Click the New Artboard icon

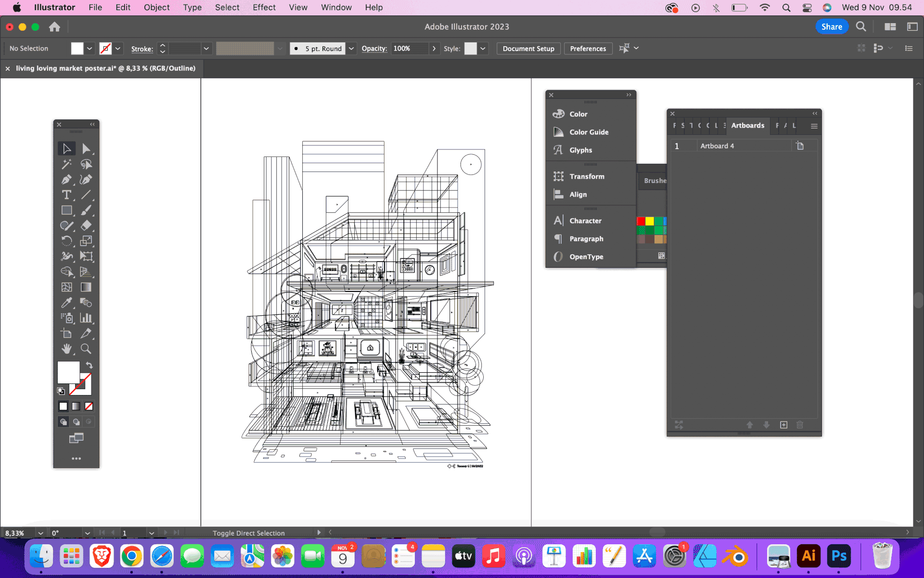[783, 425]
